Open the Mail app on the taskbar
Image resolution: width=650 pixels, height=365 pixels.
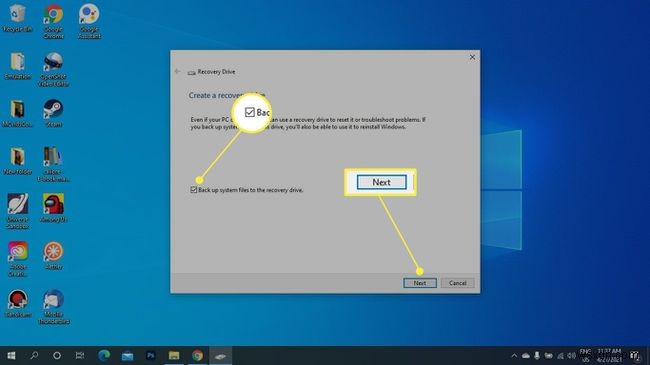point(127,355)
